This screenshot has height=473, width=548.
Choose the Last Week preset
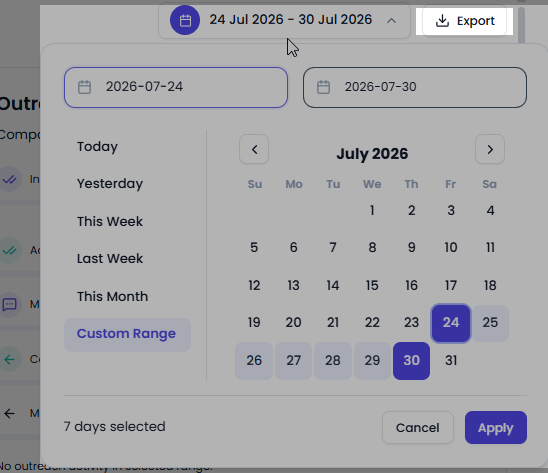point(110,259)
